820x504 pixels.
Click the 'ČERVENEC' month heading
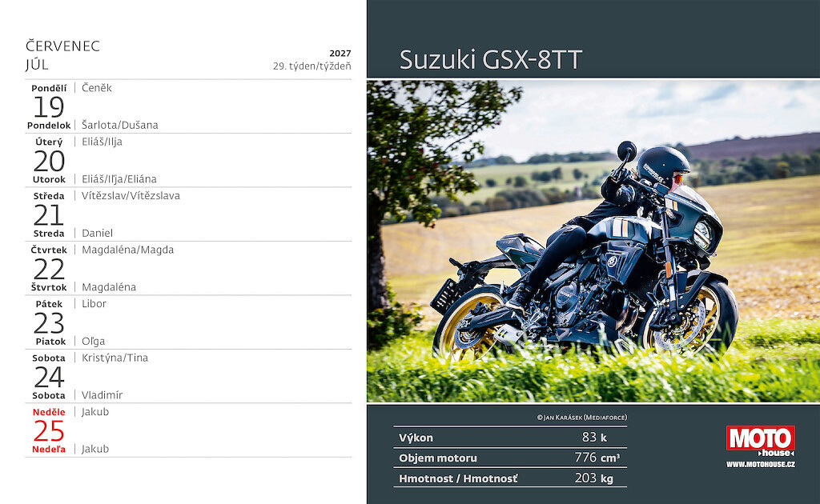click(x=62, y=46)
